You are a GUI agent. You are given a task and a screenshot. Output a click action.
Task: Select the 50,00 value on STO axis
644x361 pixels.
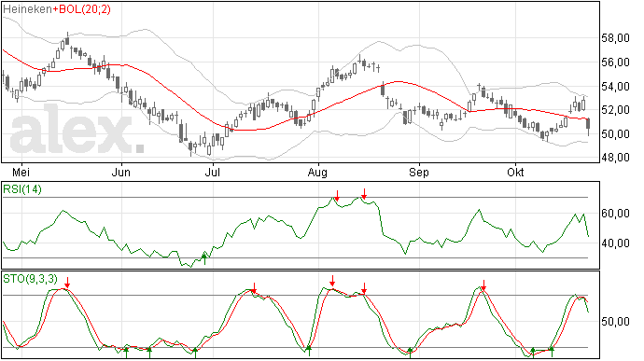[x=615, y=322]
